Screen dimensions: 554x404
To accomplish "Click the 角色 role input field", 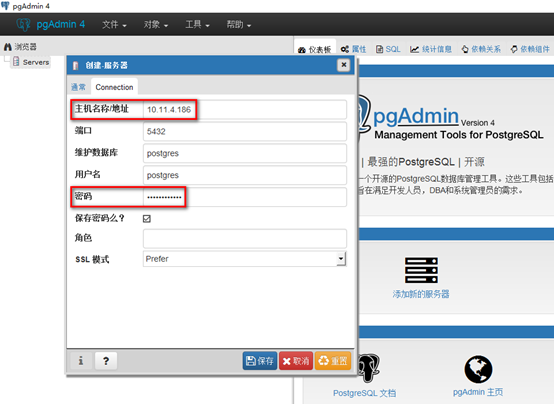I will coord(244,239).
